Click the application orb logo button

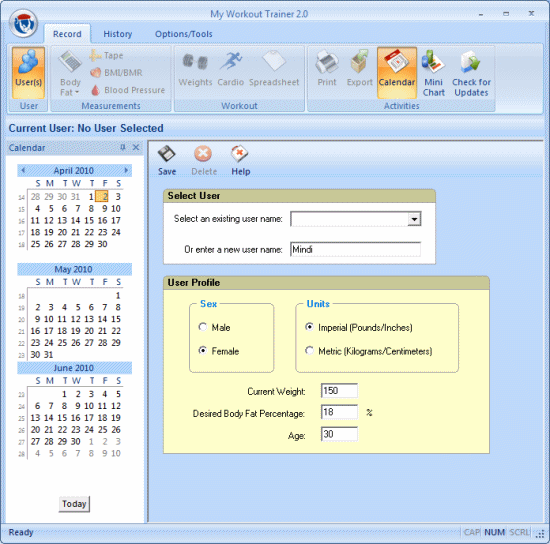point(24,23)
